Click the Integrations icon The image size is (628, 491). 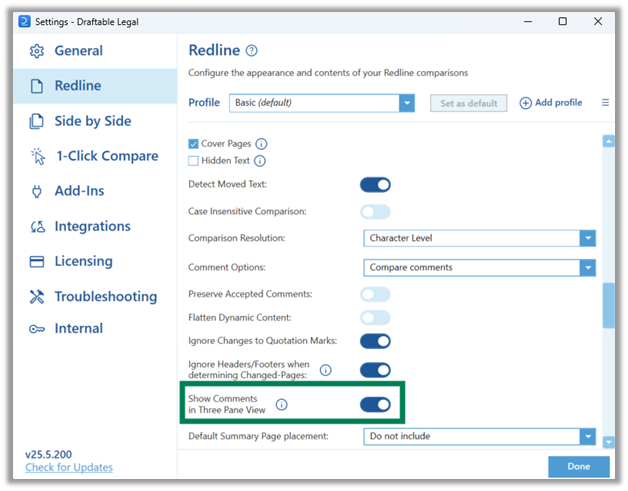pos(37,227)
